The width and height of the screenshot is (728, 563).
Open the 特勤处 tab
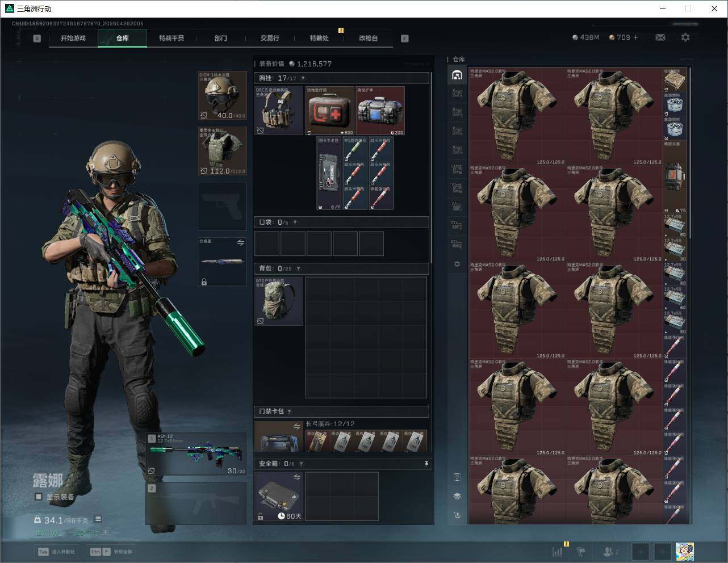click(x=319, y=38)
